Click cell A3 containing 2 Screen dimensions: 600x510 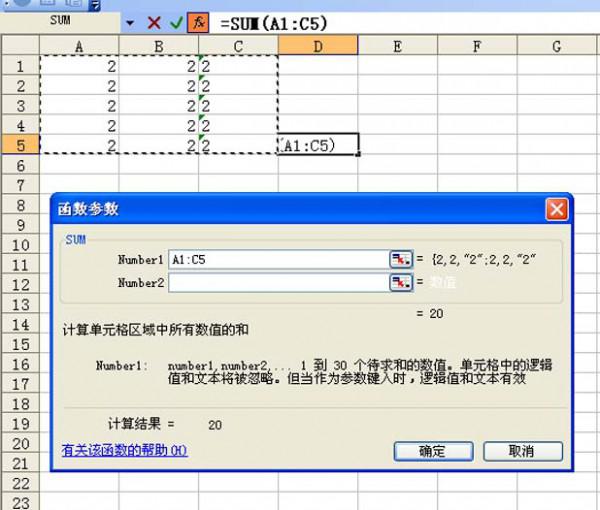[79, 106]
